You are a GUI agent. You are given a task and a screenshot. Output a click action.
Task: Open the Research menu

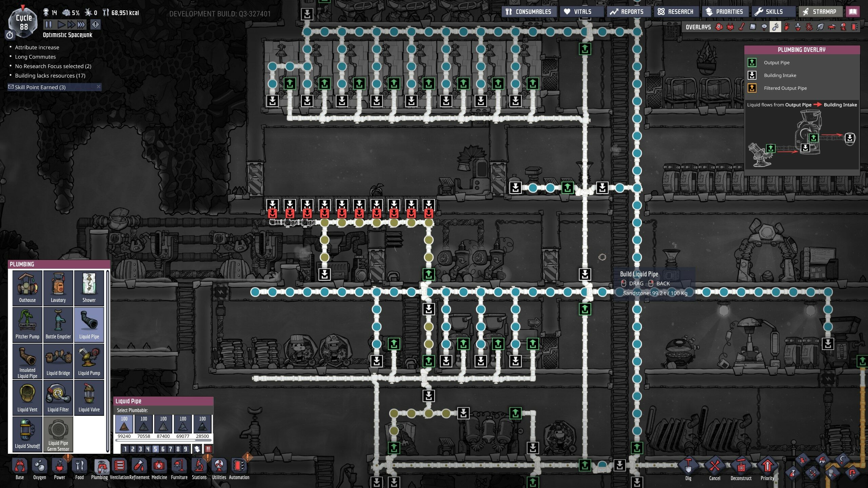[x=676, y=12]
